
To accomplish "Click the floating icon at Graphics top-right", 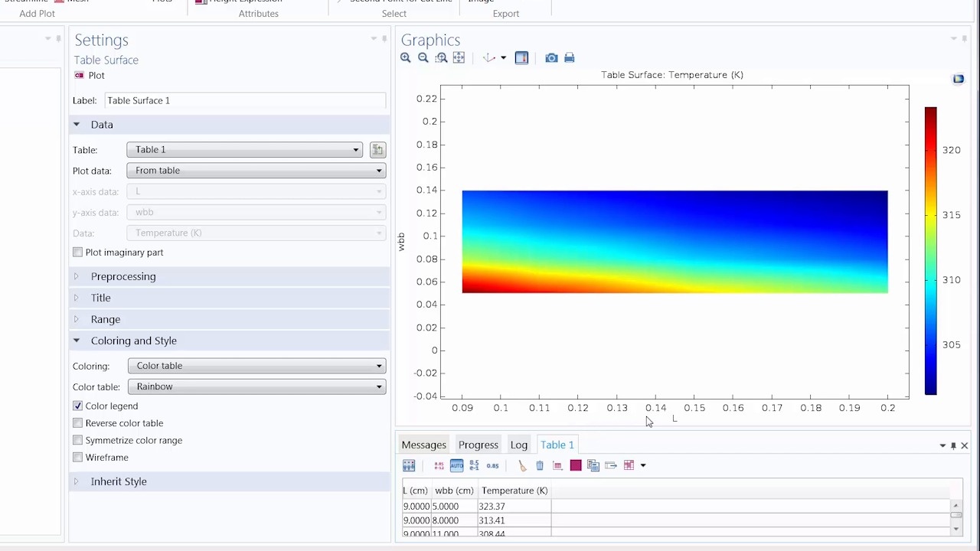I will pos(959,79).
